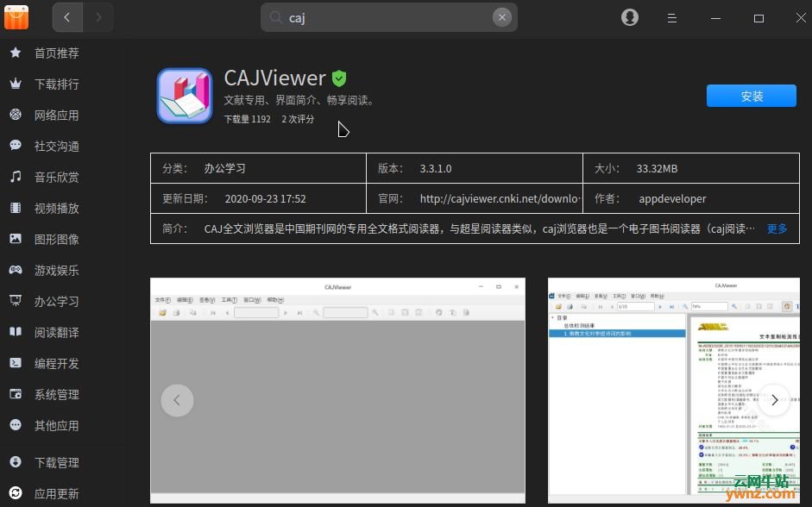This screenshot has height=507, width=812.
Task: Open 应用更新 page
Action: tap(56, 493)
